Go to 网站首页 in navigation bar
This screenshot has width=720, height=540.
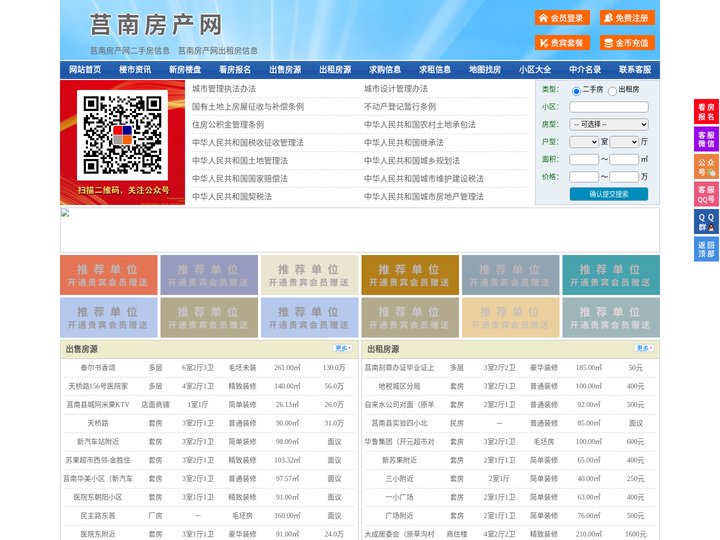(85, 70)
